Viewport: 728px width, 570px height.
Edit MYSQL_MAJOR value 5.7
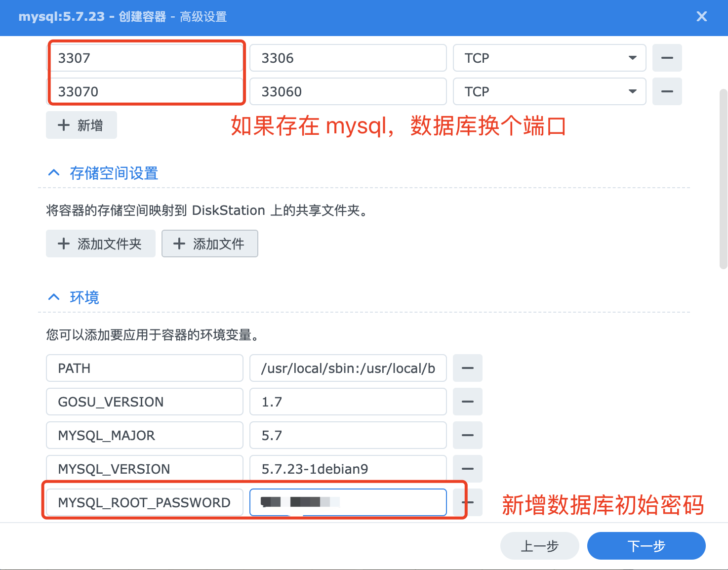[348, 435]
